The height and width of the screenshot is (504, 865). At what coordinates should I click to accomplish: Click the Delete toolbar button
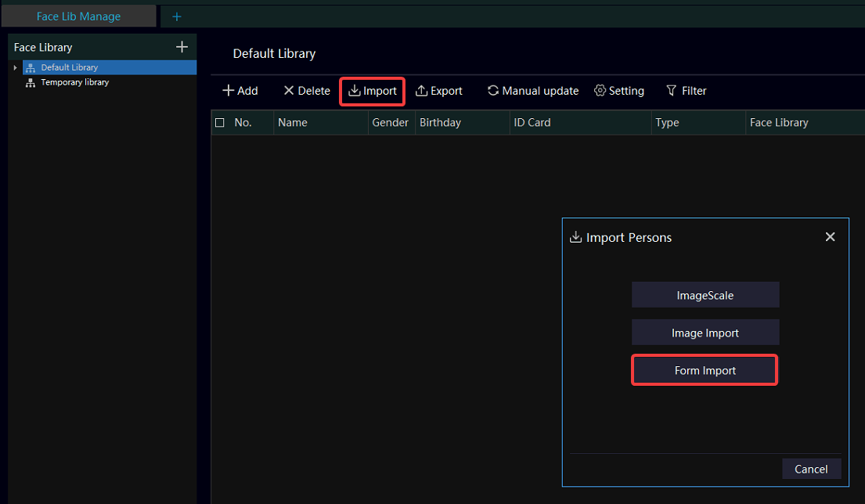click(x=307, y=91)
